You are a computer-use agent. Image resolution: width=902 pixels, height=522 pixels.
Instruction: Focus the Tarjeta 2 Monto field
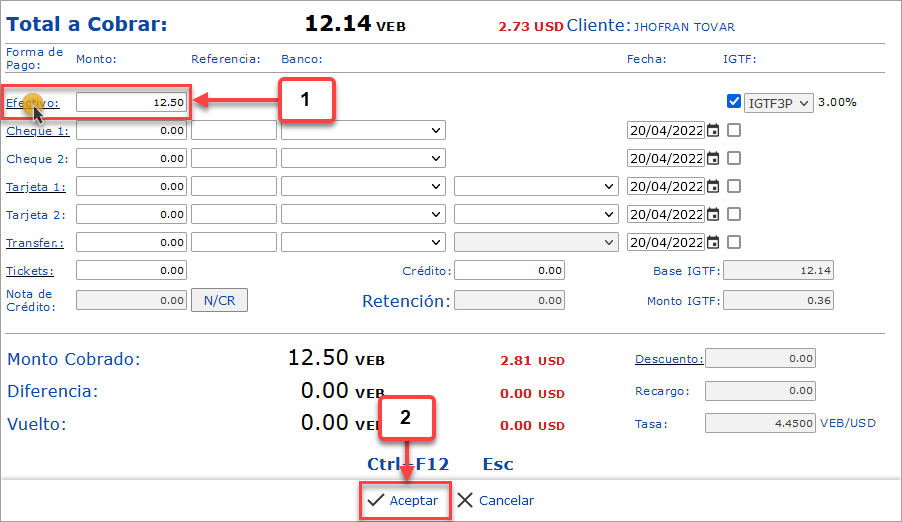(131, 214)
